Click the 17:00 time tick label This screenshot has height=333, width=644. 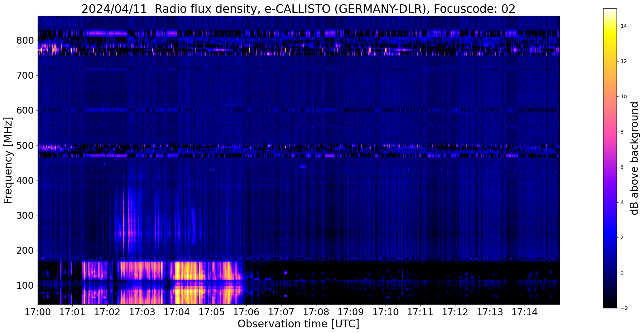pos(38,312)
